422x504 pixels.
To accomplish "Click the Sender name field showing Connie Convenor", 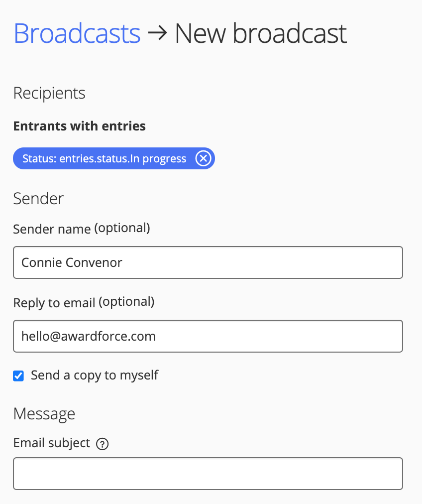I will [208, 262].
